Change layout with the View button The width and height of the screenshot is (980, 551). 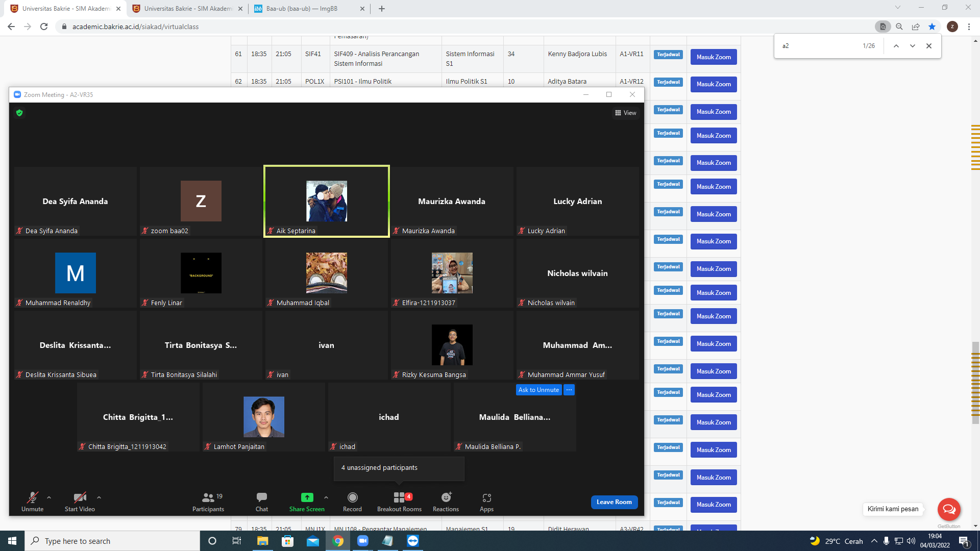point(626,113)
